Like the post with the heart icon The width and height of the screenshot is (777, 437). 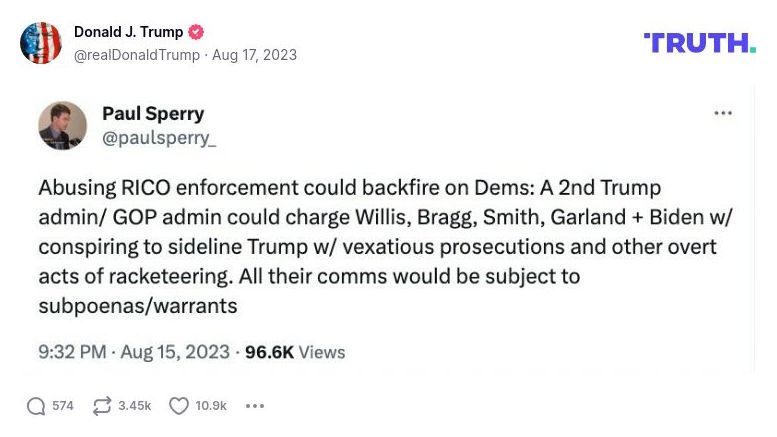tap(179, 406)
